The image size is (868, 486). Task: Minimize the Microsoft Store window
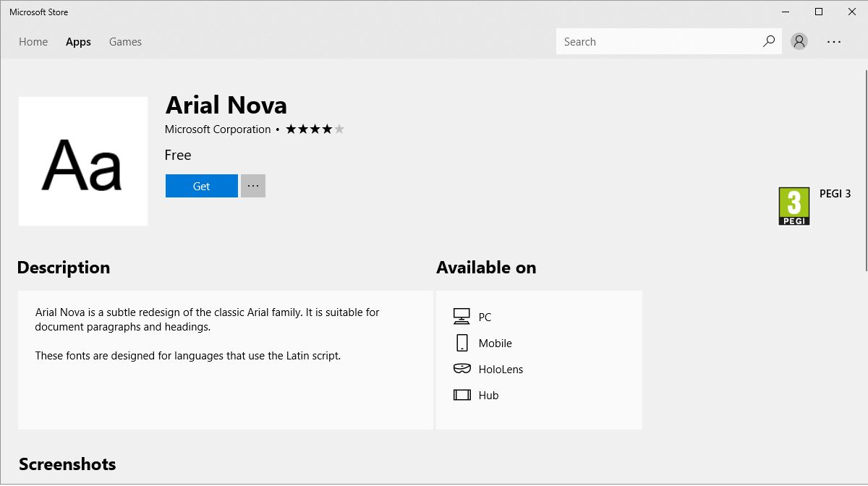786,12
